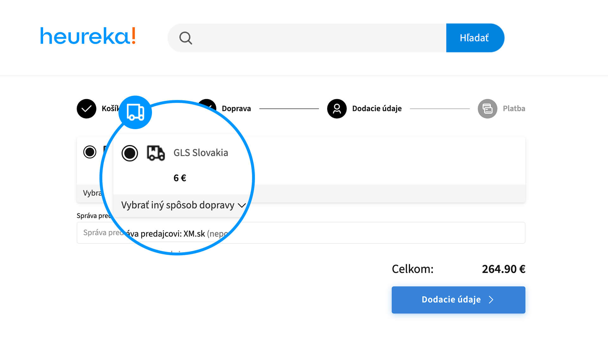Click the magnifying glass search icon
Viewport: 608px width, 364px height.
pyautogui.click(x=186, y=38)
